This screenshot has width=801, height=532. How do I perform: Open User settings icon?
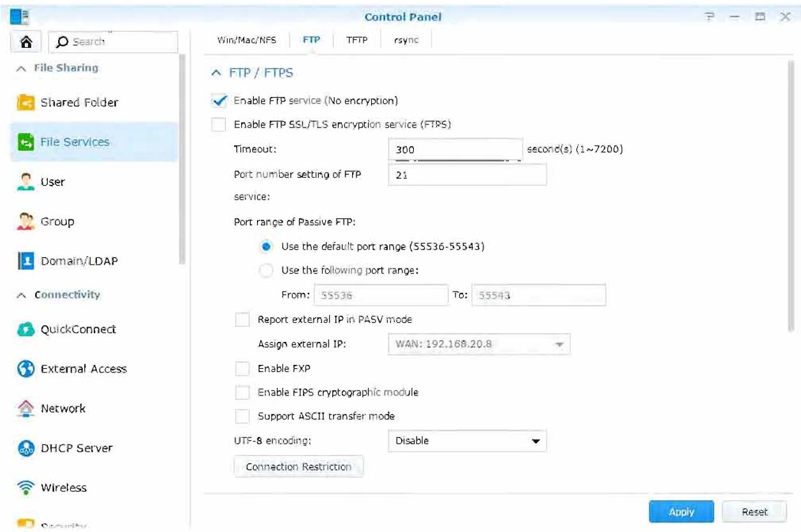tap(24, 182)
